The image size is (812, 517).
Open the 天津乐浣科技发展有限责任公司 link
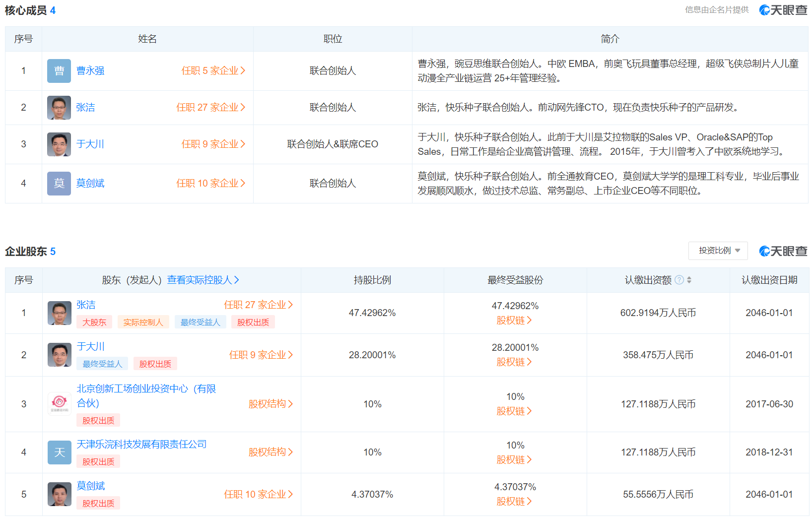(141, 445)
